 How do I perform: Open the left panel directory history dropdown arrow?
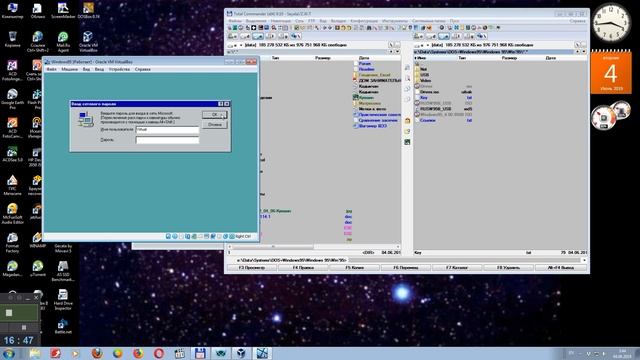pyautogui.click(x=397, y=52)
